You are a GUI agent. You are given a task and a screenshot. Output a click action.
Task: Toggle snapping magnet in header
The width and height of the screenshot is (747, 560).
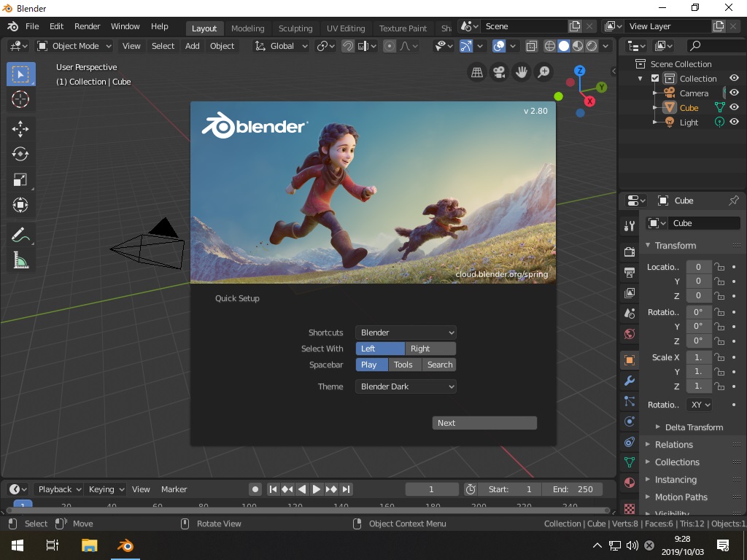[x=348, y=46]
